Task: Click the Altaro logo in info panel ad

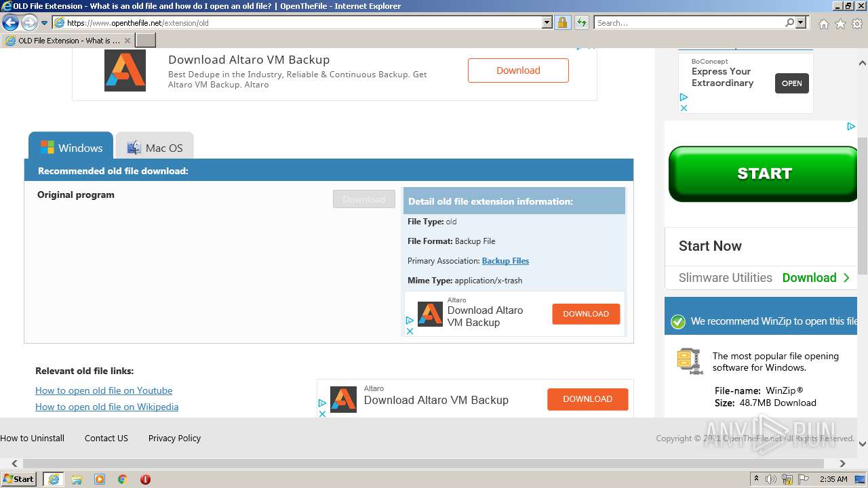Action: 430,314
